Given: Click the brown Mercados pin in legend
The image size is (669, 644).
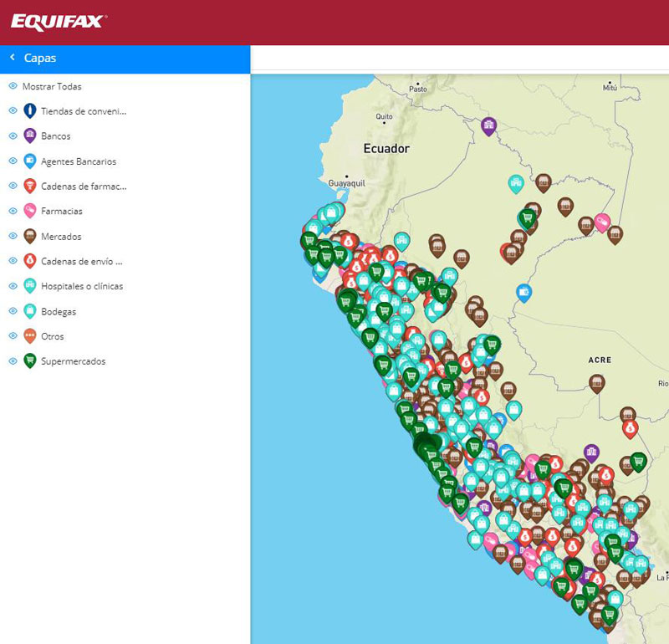Looking at the screenshot, I should pos(30,236).
